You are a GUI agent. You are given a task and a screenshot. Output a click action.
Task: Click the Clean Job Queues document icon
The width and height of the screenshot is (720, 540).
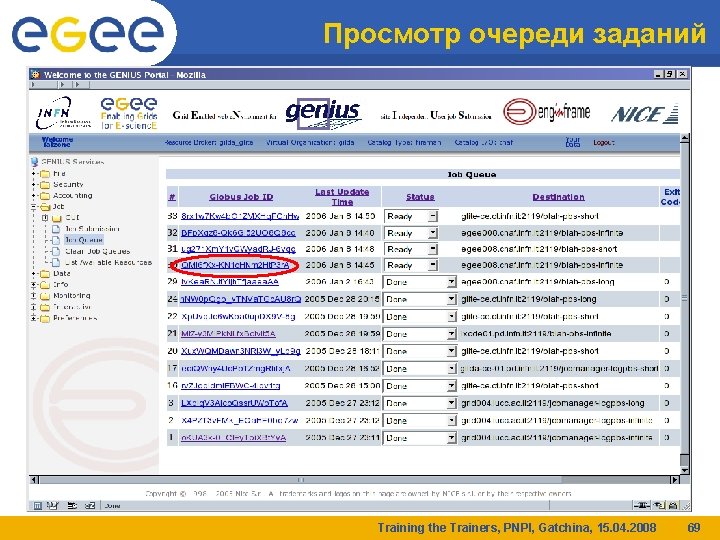click(56, 252)
